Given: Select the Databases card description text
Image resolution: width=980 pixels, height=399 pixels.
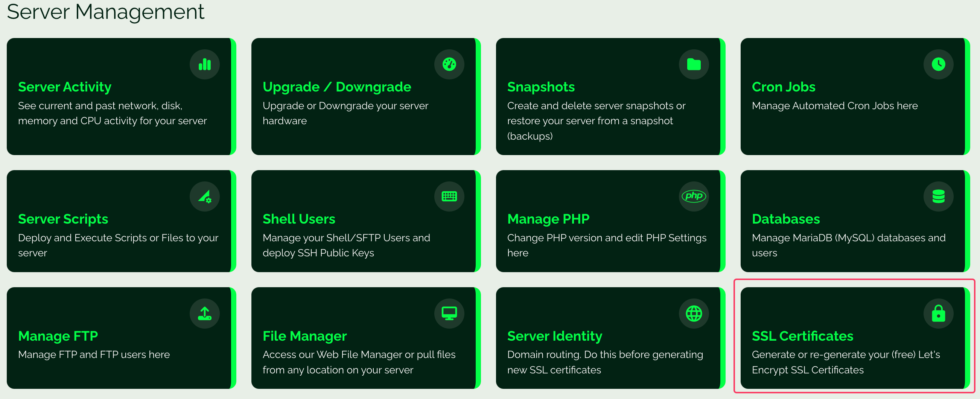Looking at the screenshot, I should click(x=848, y=245).
